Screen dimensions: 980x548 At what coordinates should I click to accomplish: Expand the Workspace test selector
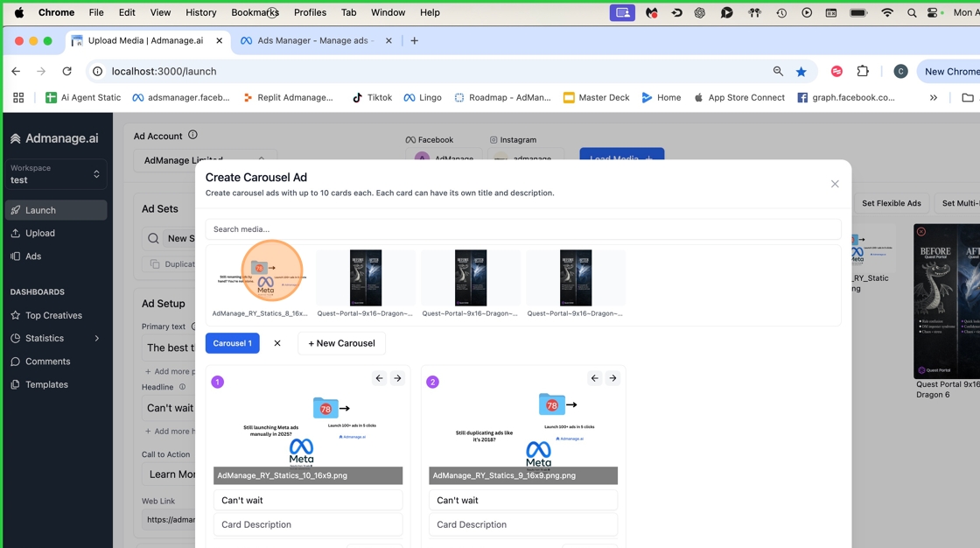(x=56, y=174)
